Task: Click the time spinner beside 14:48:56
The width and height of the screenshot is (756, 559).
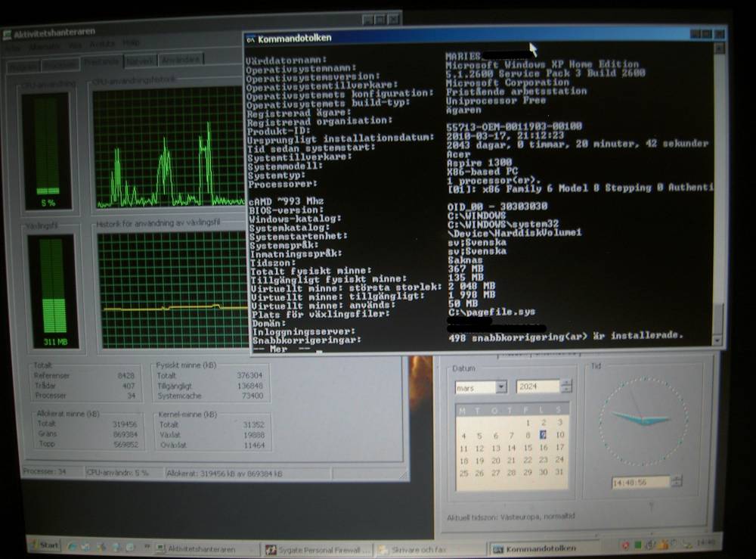Action: point(677,481)
